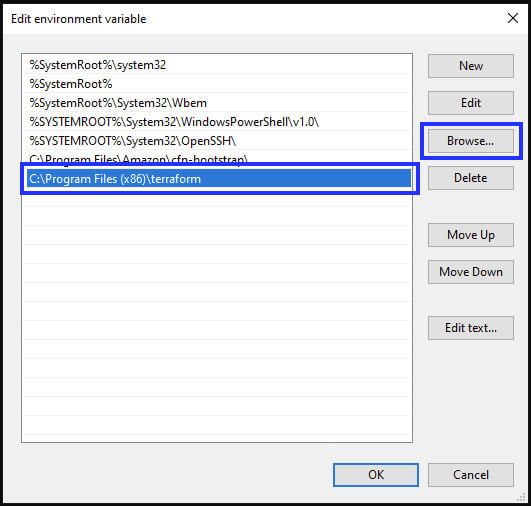Cancel the environment variable edit
The width and height of the screenshot is (531, 506).
coord(471,475)
